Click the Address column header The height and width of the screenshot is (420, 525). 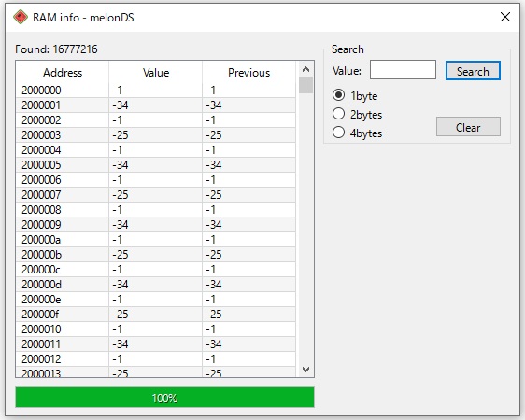(63, 73)
